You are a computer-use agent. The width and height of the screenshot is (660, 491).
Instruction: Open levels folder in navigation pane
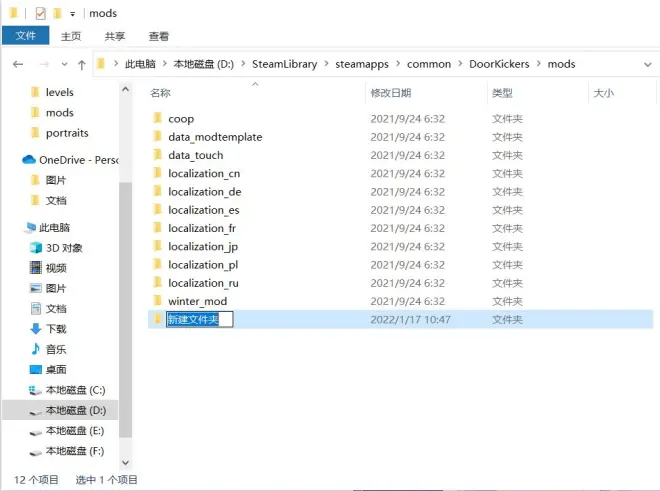coord(59,92)
